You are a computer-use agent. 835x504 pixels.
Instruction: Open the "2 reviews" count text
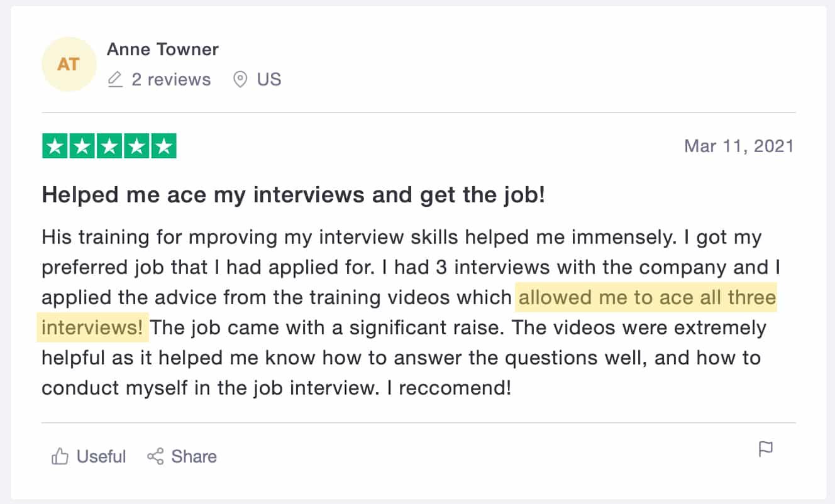pos(171,80)
